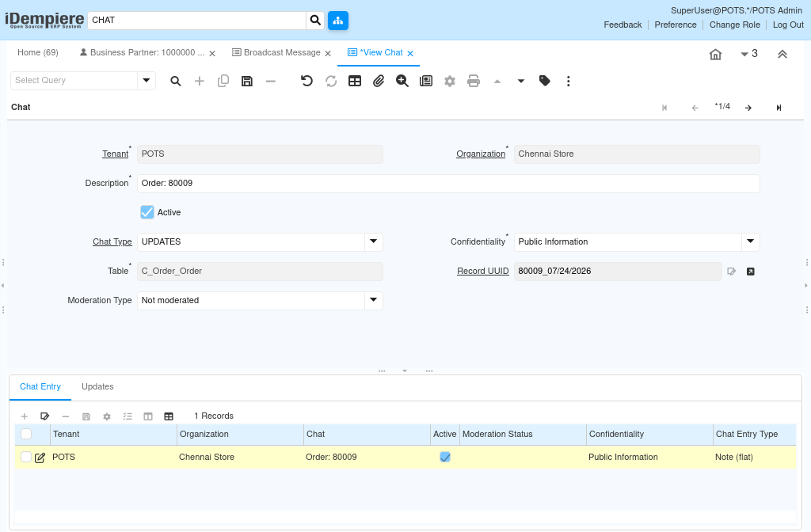Check the header select-all checkbox
811x532 pixels.
[26, 434]
